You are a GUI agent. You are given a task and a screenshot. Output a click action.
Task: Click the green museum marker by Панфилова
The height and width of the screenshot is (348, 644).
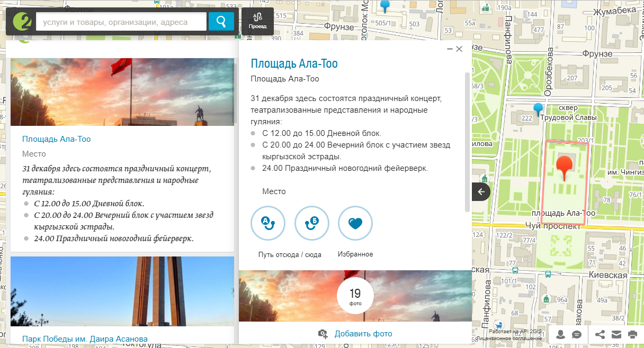(484, 178)
